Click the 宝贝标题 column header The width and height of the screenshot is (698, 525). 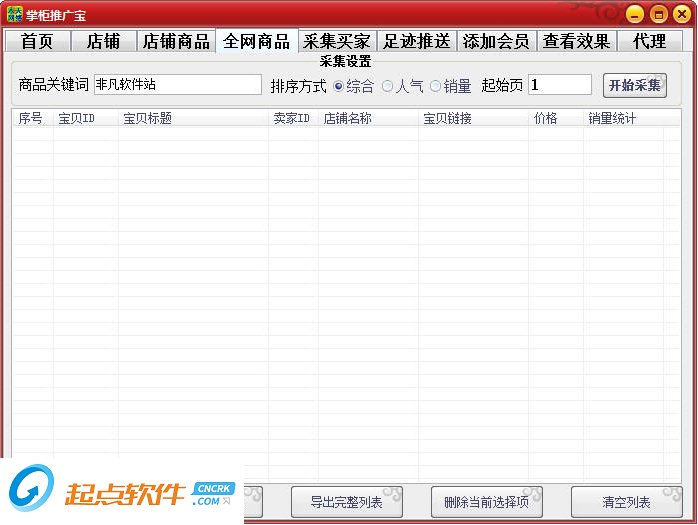193,118
